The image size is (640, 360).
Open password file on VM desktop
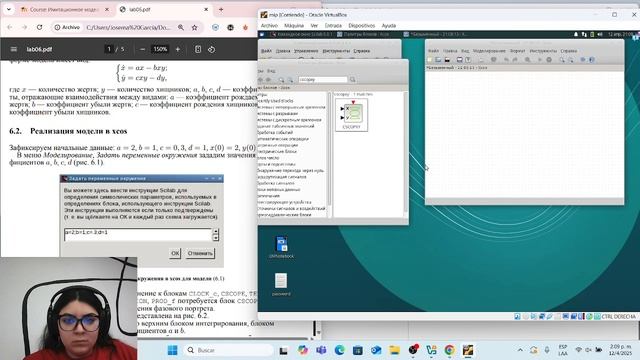point(281,284)
